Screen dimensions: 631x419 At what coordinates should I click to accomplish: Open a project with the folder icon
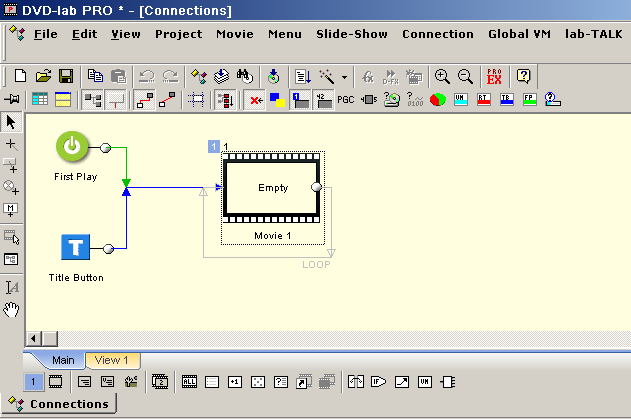click(43, 76)
